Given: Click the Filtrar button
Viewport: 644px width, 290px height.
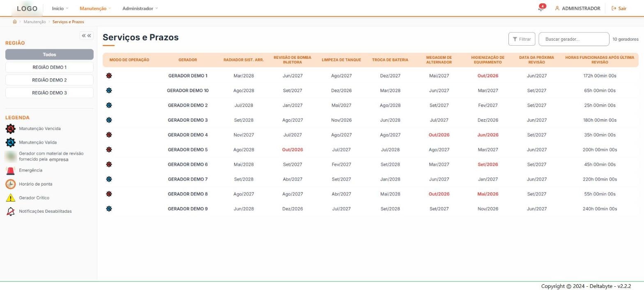Looking at the screenshot, I should (522, 39).
